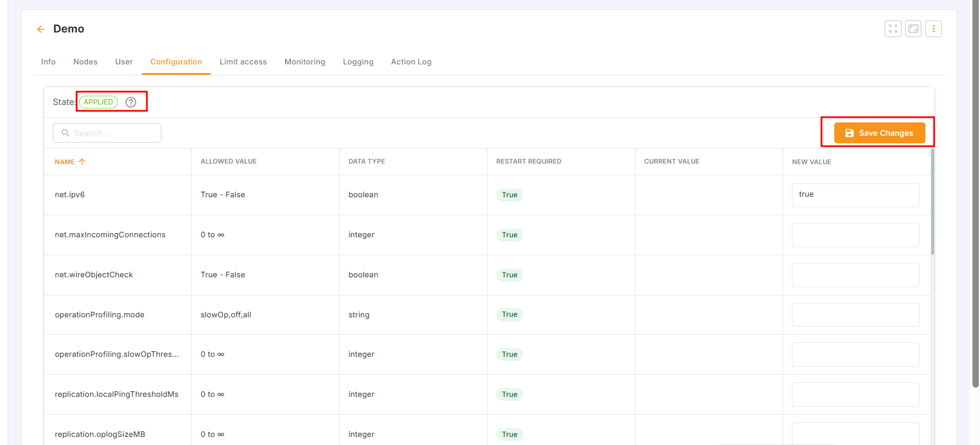Click the Demo page title

(69, 29)
